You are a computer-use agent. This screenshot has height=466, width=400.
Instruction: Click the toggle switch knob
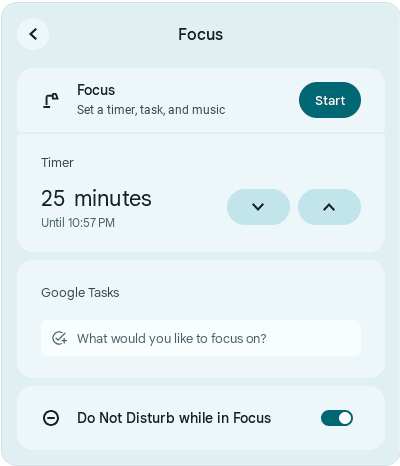click(x=345, y=418)
